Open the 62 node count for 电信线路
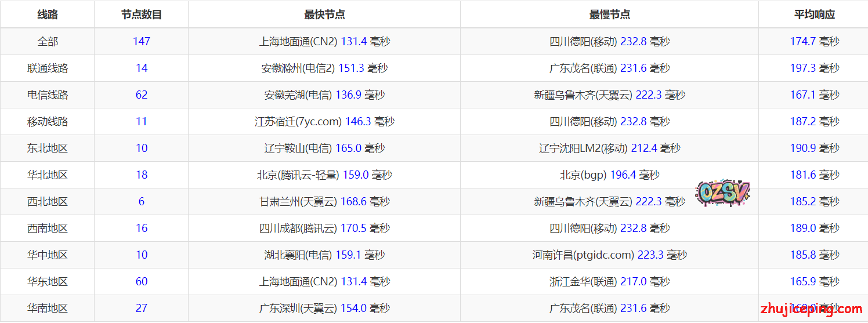 point(142,95)
